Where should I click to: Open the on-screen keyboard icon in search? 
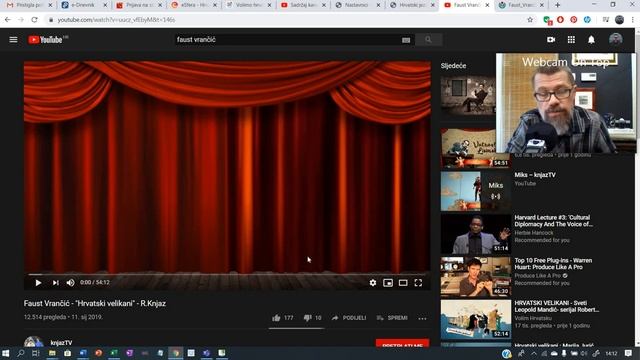(x=406, y=40)
